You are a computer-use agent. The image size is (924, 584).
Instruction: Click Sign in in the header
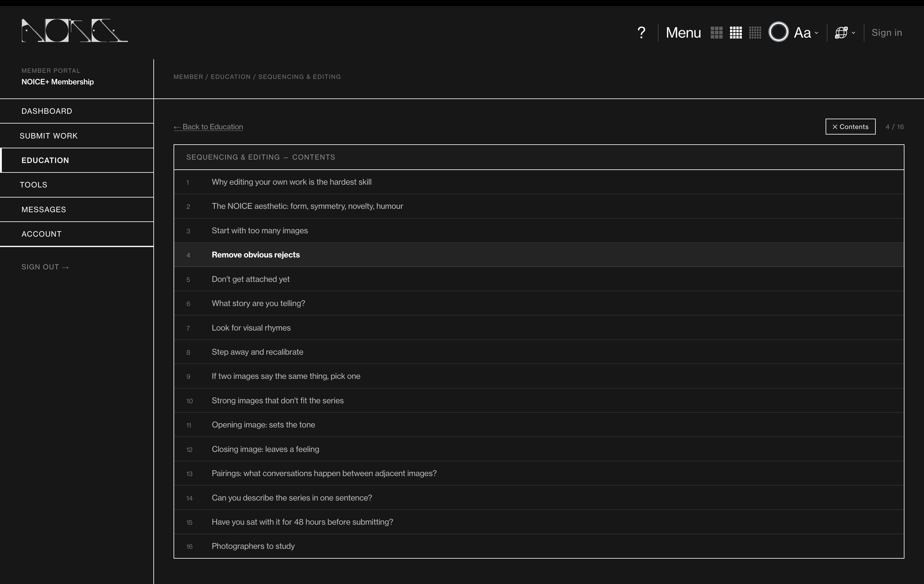click(x=886, y=33)
